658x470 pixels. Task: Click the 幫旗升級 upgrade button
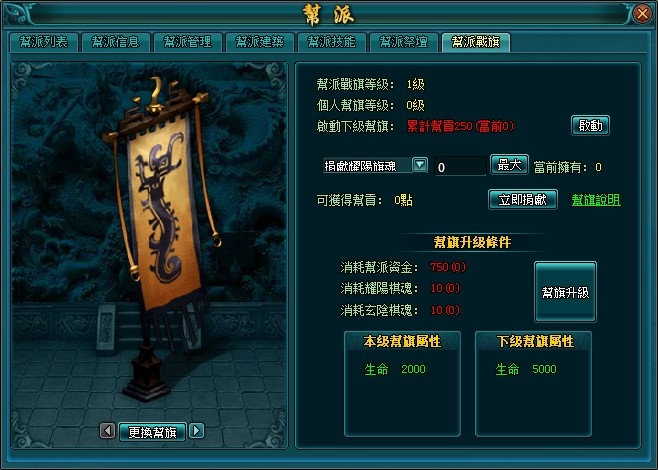coord(565,292)
